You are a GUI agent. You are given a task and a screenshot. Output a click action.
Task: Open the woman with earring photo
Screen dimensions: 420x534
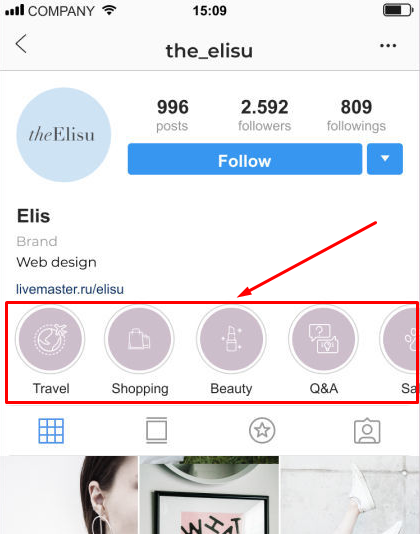pos(71,495)
